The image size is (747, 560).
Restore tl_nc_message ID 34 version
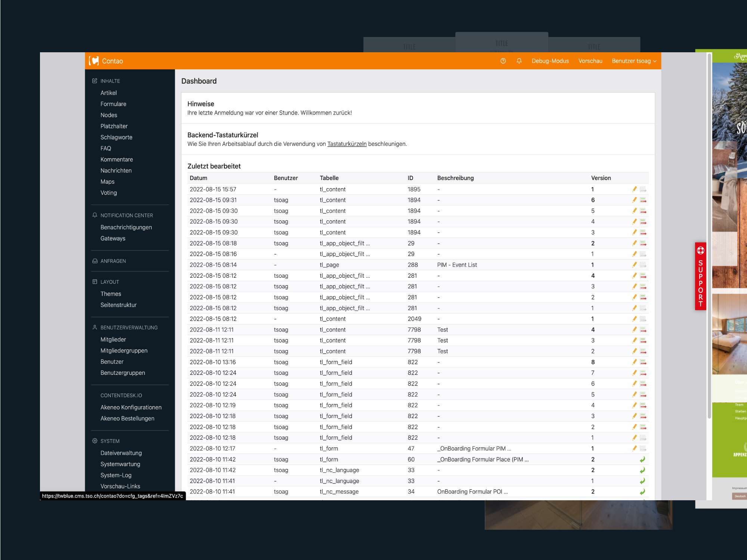pyautogui.click(x=642, y=492)
